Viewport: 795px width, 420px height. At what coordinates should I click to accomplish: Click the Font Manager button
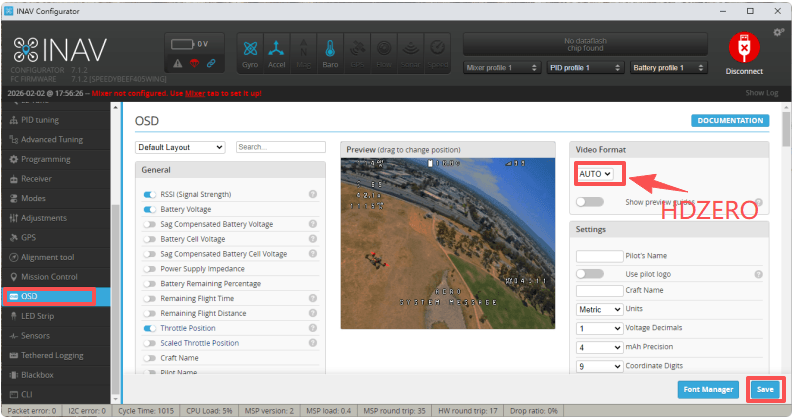708,389
